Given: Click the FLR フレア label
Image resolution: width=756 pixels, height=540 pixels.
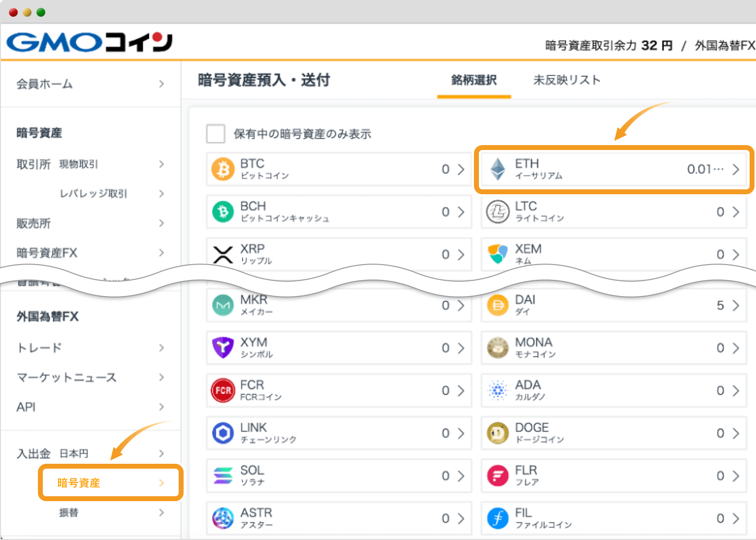Looking at the screenshot, I should pyautogui.click(x=527, y=476).
